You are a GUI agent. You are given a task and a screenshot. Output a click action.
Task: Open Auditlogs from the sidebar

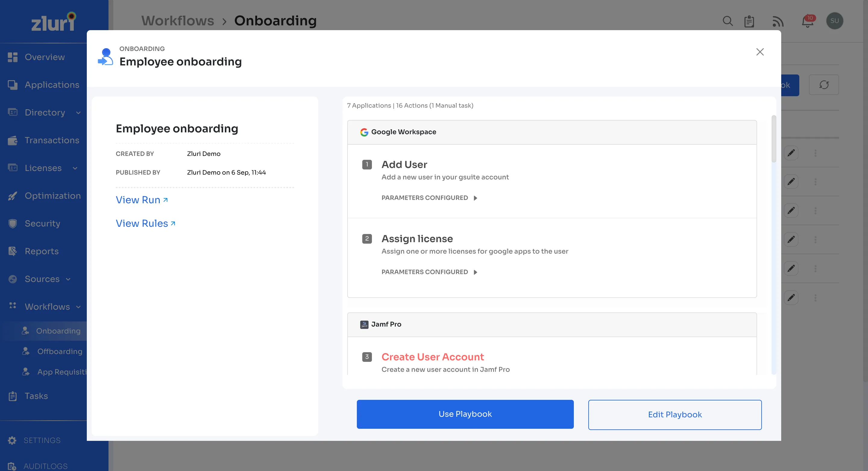tap(46, 466)
